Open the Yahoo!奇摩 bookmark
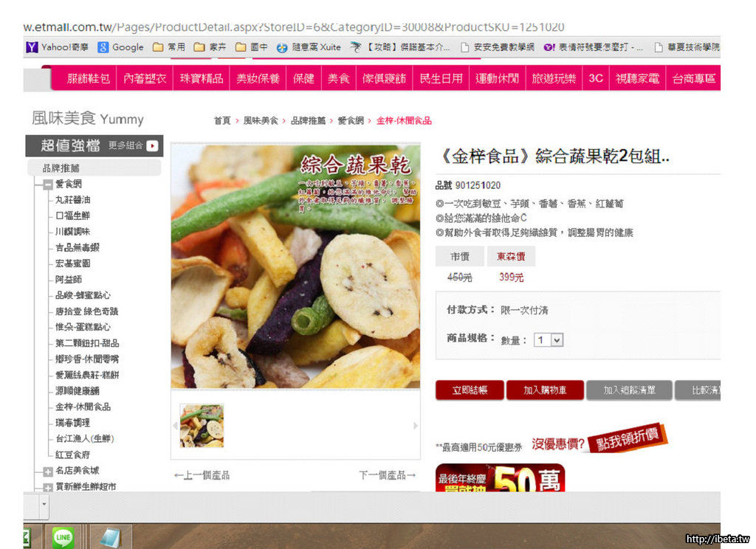Image resolution: width=756 pixels, height=549 pixels. (57, 47)
